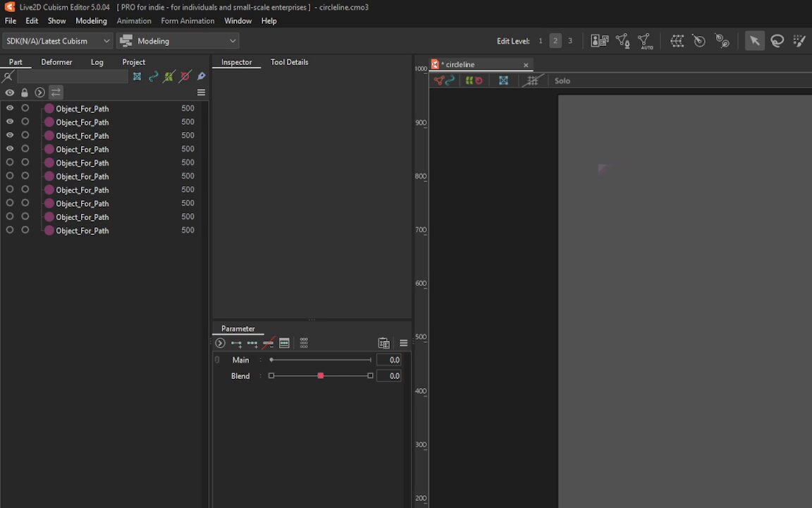This screenshot has width=812, height=508.
Task: Click the teal path filter icon in Part panel
Action: coord(153,77)
